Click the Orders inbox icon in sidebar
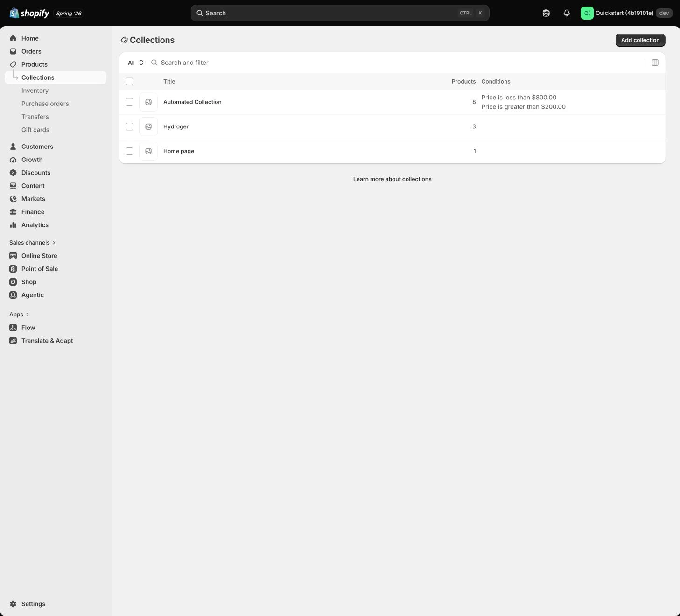The width and height of the screenshot is (680, 616). coord(13,51)
